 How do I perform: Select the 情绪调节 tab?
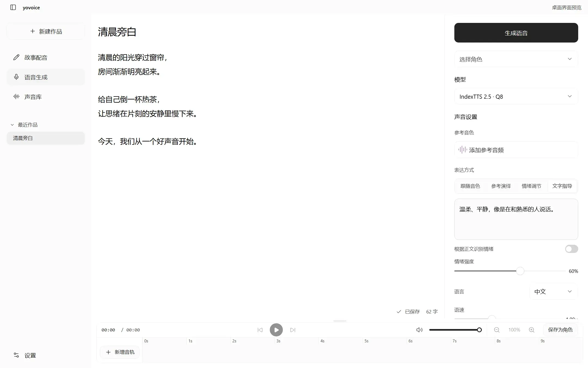click(531, 186)
